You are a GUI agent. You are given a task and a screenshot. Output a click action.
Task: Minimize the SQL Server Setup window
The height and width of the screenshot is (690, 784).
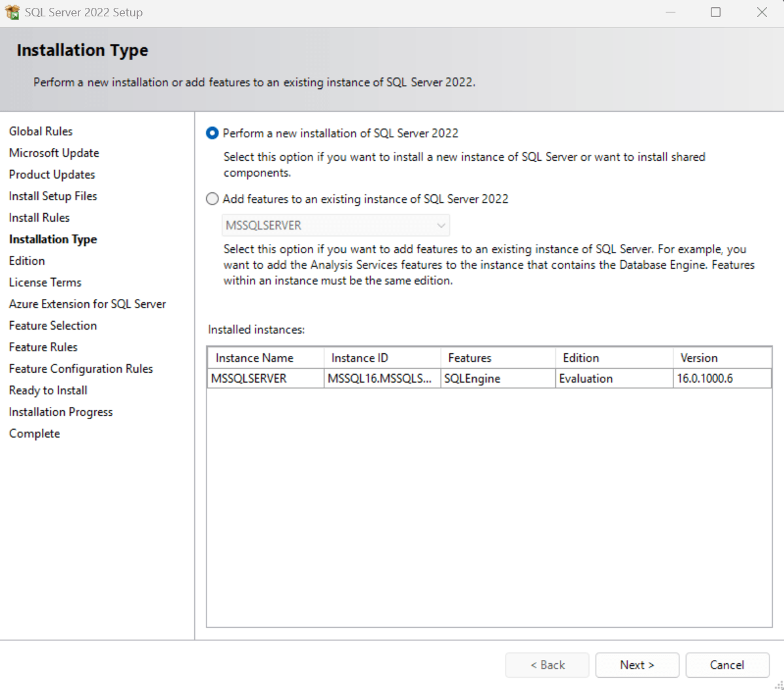point(670,12)
